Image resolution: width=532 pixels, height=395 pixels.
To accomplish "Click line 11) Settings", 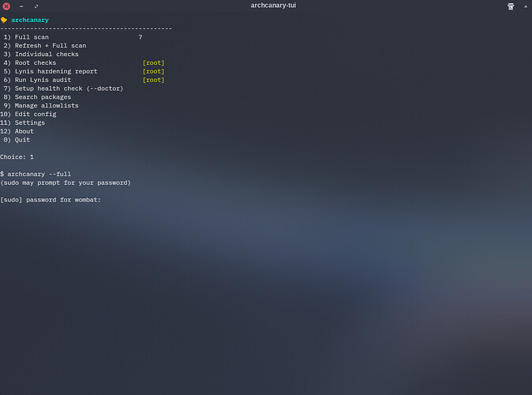I will (x=22, y=122).
